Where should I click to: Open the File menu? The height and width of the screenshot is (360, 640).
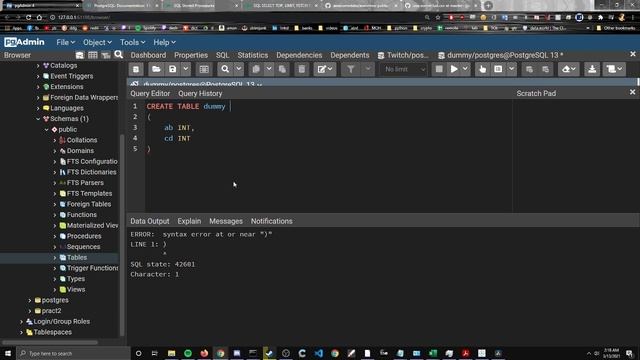pos(65,42)
